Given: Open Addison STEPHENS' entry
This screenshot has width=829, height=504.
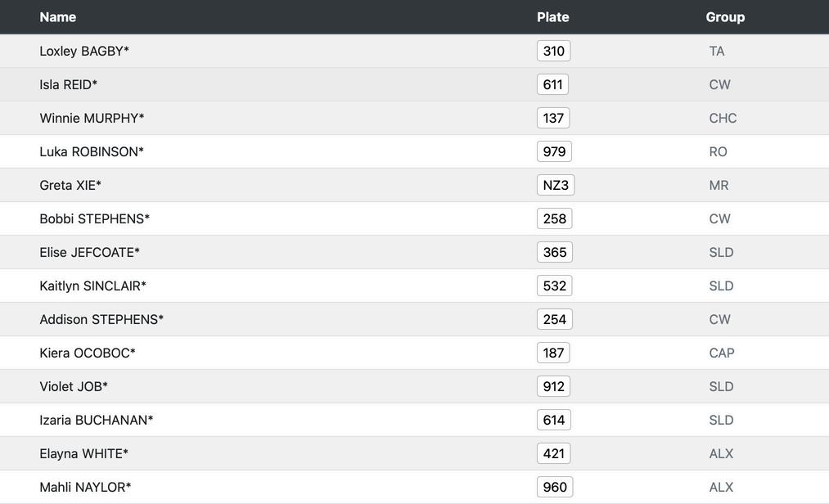Looking at the screenshot, I should point(101,319).
